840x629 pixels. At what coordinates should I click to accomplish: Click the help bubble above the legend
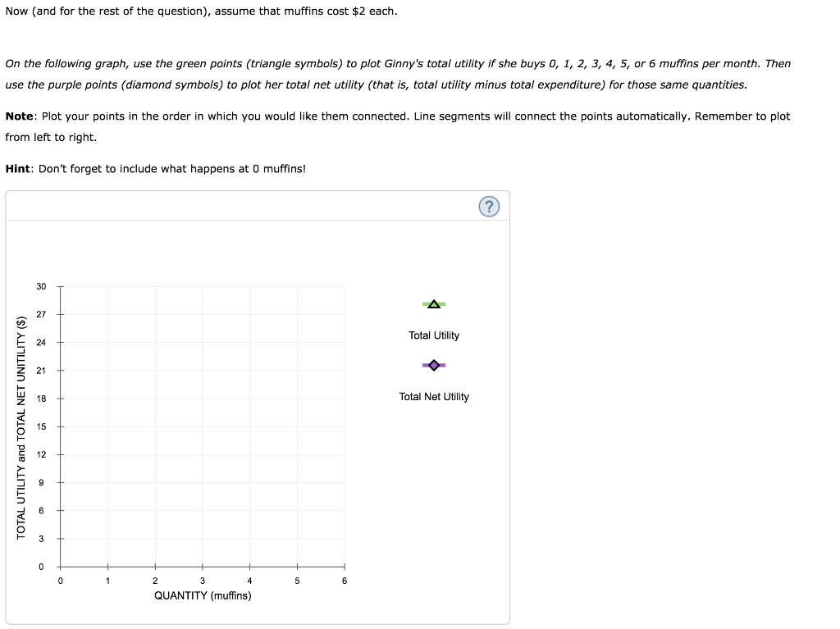[x=489, y=207]
